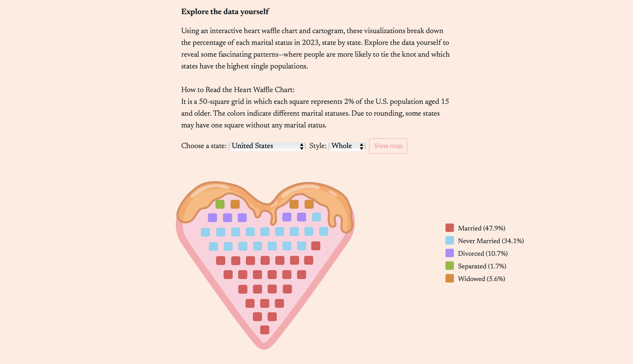Click the "Explore the data yourself" heading
Image resolution: width=633 pixels, height=364 pixels.
pos(225,12)
